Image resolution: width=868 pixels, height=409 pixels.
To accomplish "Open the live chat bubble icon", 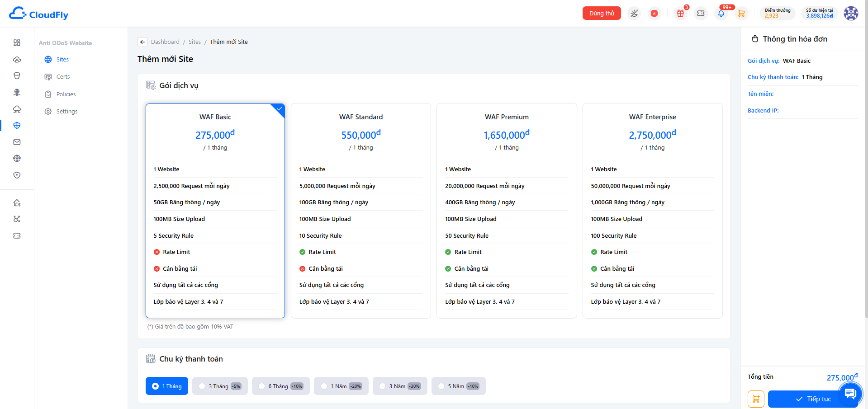I will click(850, 394).
